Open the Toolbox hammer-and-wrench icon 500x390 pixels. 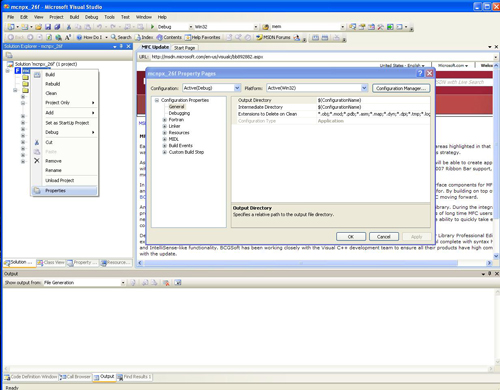tap(380, 27)
